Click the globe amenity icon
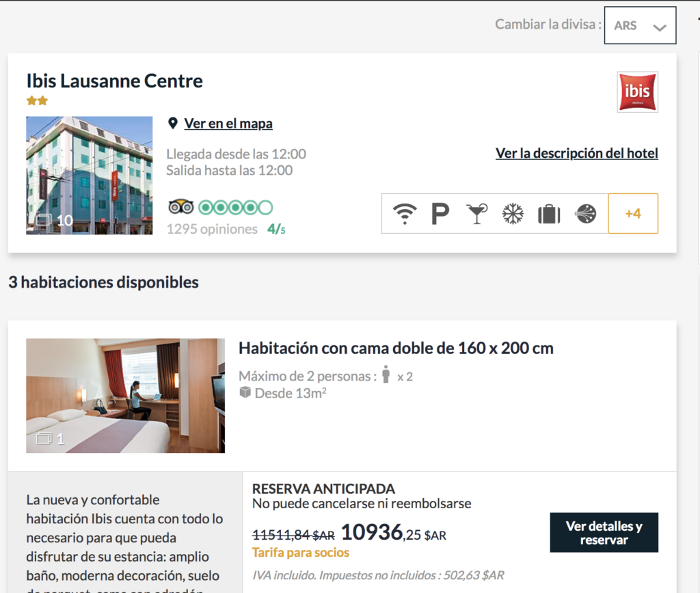 (x=586, y=214)
